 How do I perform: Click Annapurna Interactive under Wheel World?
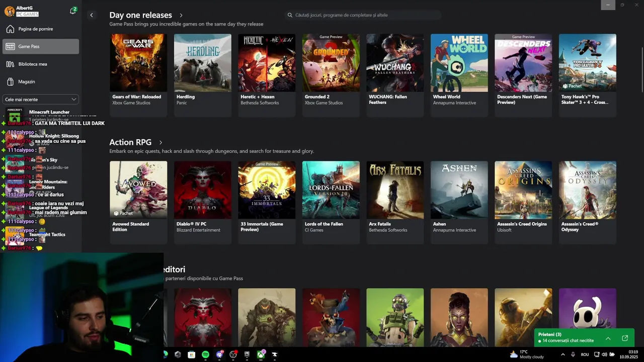[454, 103]
